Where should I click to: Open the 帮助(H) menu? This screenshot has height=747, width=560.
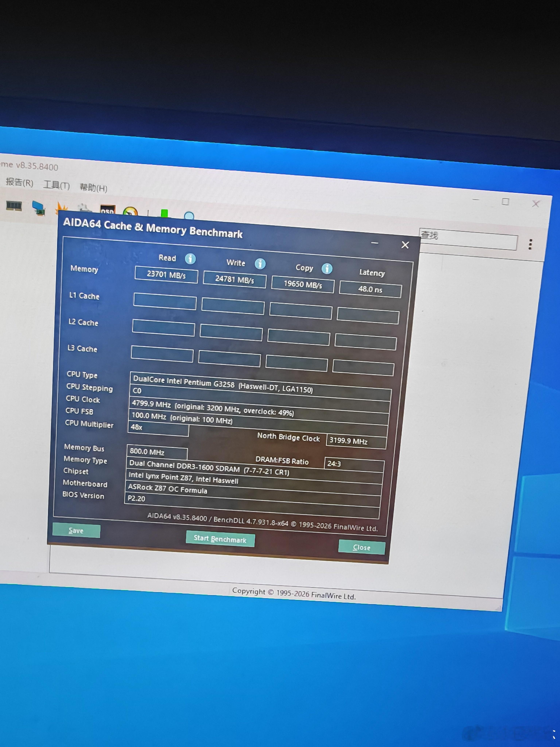pos(94,188)
